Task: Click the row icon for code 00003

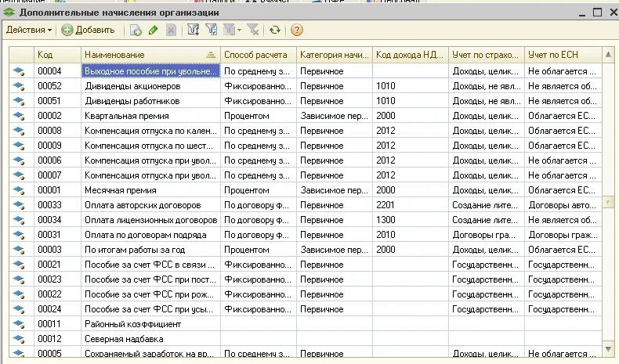Action: 19,250
